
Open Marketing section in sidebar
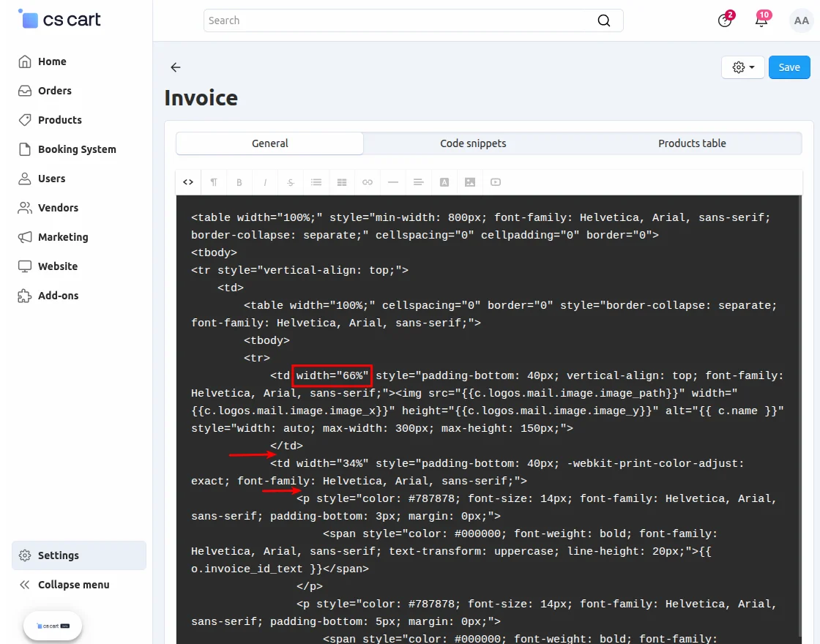[63, 237]
